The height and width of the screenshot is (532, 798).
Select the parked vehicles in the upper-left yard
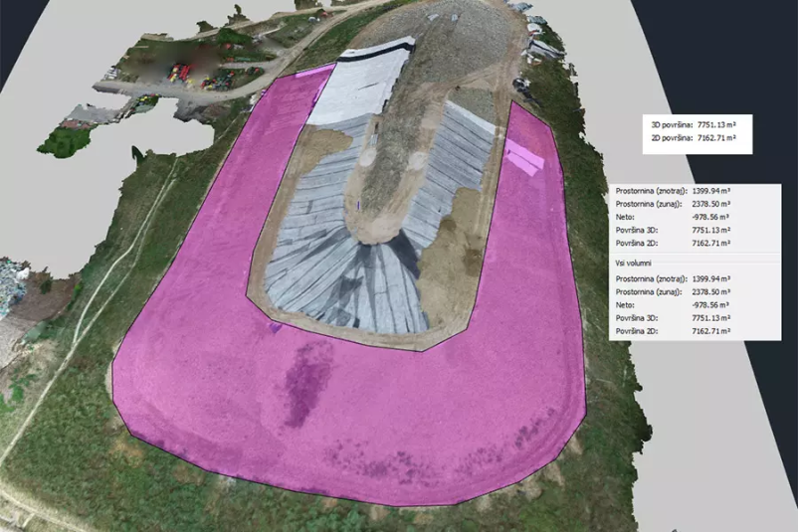189,72
